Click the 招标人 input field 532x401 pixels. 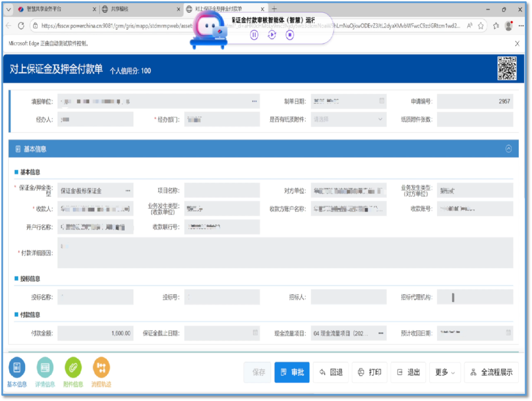tap(348, 297)
